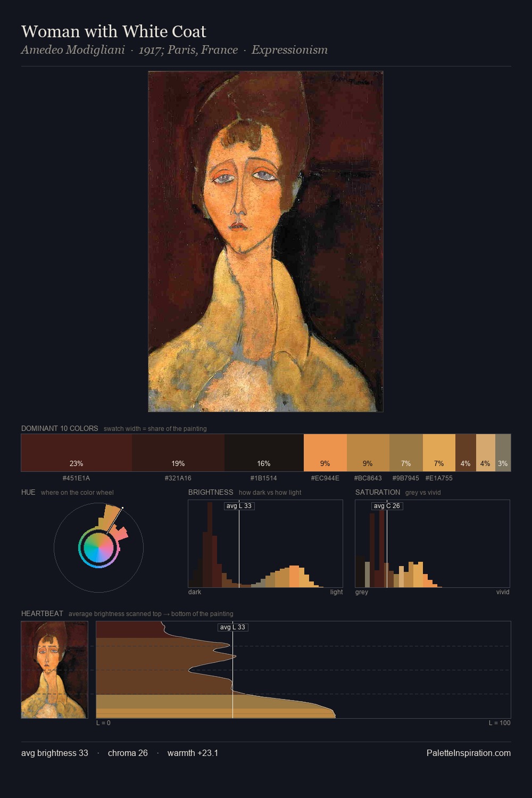Click the 'avg brightness 33' footer stat

point(55,753)
